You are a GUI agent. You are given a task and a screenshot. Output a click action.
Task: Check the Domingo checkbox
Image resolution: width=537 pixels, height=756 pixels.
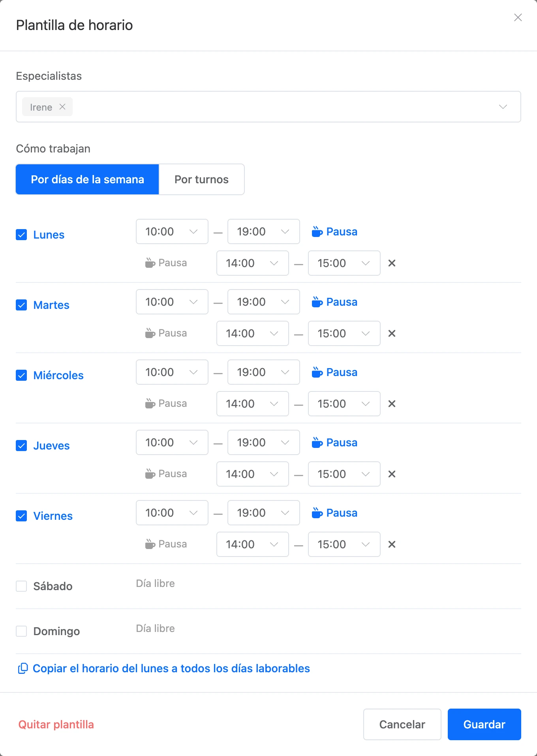21,631
